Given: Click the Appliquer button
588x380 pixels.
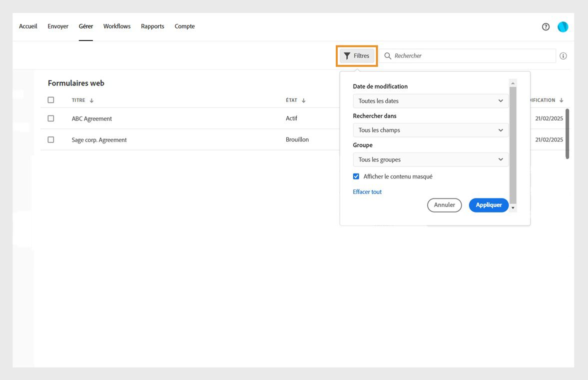Looking at the screenshot, I should (488, 205).
